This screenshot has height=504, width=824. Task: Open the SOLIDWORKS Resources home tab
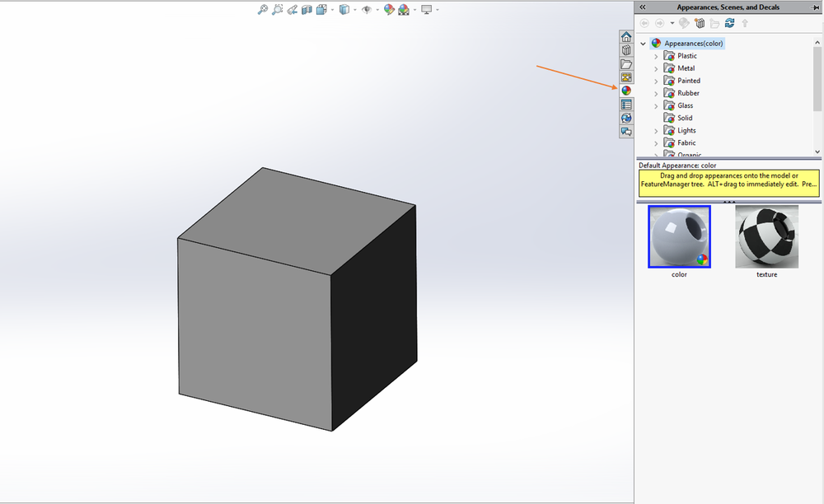point(626,37)
